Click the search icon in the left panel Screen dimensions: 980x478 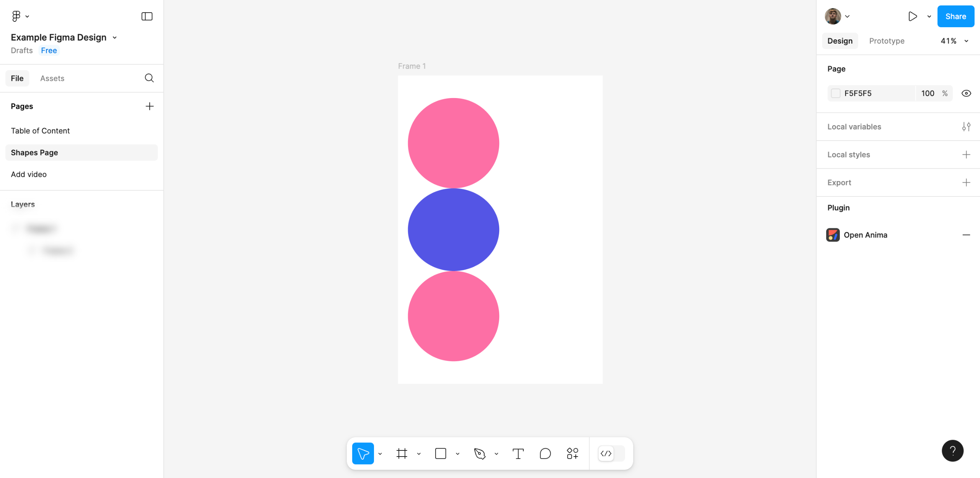[149, 78]
